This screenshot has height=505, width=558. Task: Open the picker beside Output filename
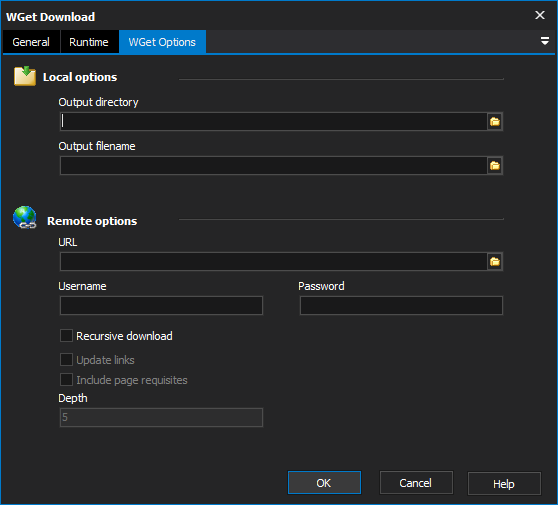coord(495,165)
